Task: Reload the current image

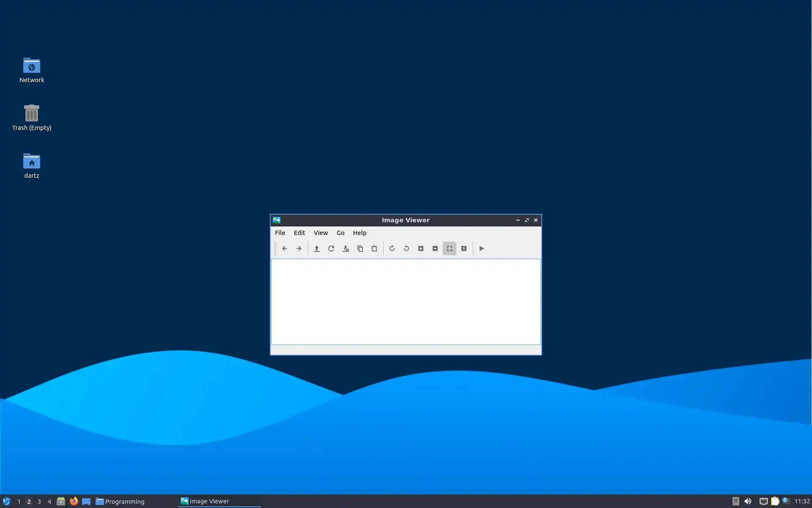Action: coord(331,248)
